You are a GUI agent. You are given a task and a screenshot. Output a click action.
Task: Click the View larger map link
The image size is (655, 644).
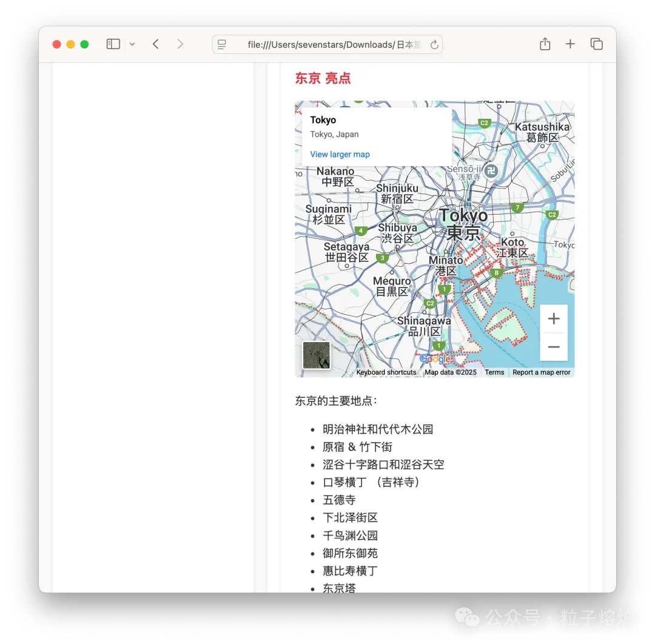pos(340,154)
